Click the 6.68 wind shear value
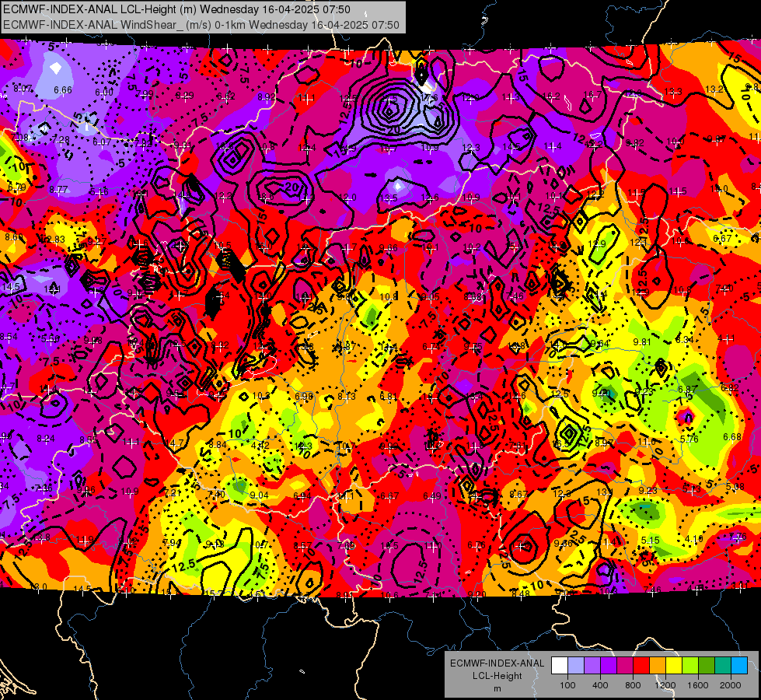This screenshot has height=700, width=761. click(732, 436)
